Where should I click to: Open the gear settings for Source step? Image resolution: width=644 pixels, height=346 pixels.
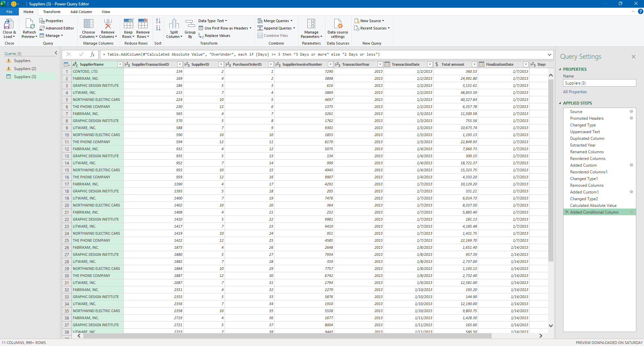click(631, 112)
